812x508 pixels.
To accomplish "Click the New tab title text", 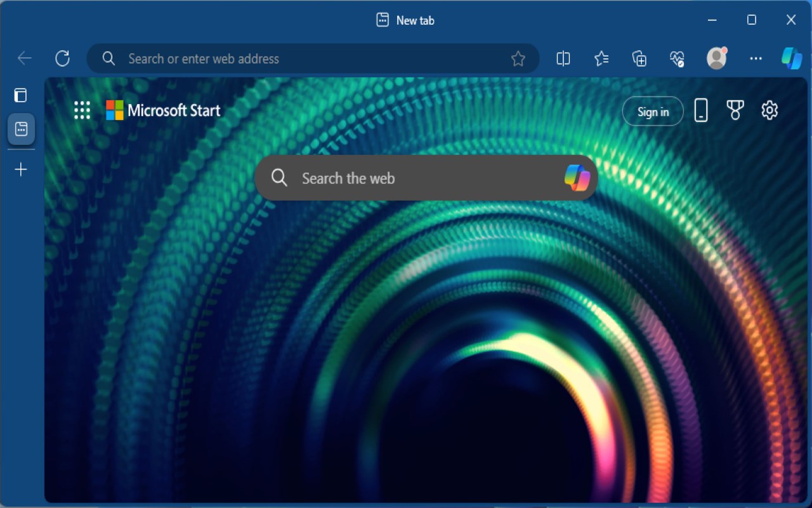I will coord(415,20).
